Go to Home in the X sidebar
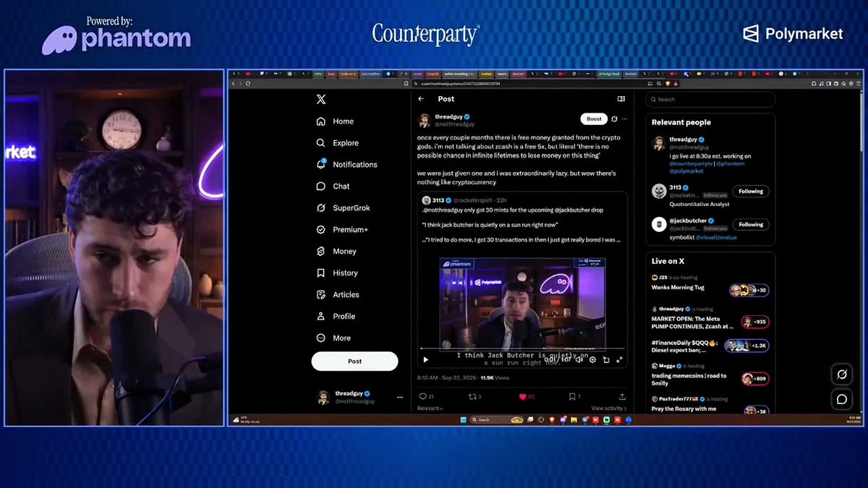 tap(336, 121)
